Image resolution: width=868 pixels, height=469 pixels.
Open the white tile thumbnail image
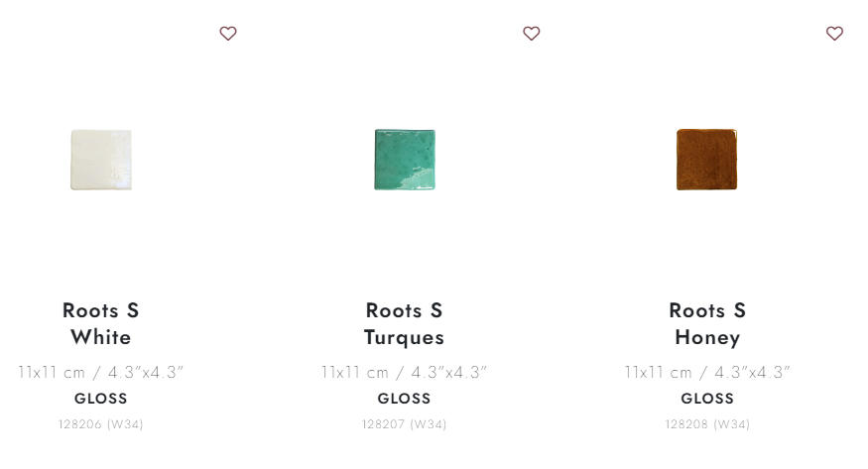click(101, 160)
